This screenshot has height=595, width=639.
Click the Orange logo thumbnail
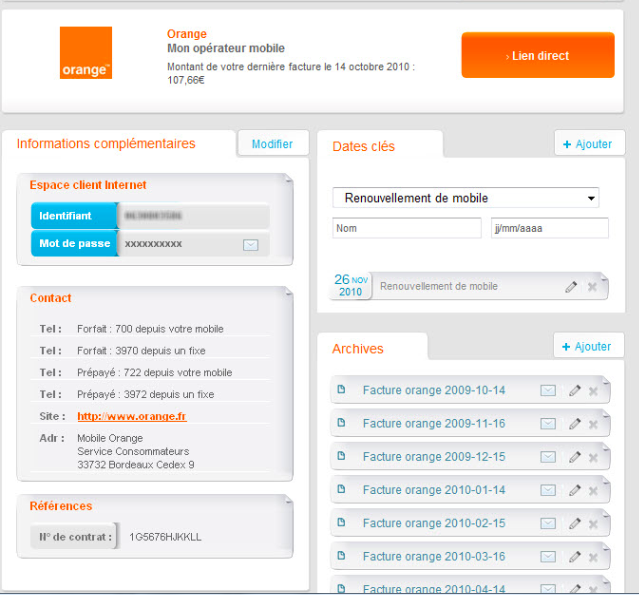pyautogui.click(x=86, y=53)
